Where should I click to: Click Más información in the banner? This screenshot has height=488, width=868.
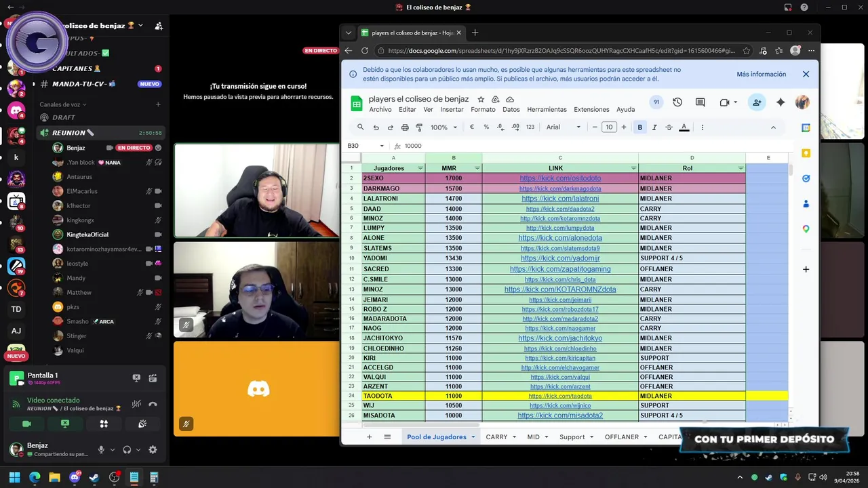tap(762, 74)
